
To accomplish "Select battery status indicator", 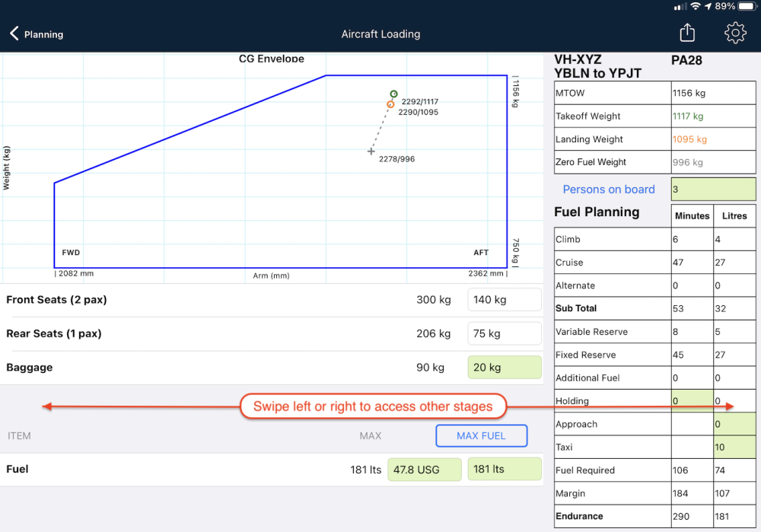I will [747, 6].
